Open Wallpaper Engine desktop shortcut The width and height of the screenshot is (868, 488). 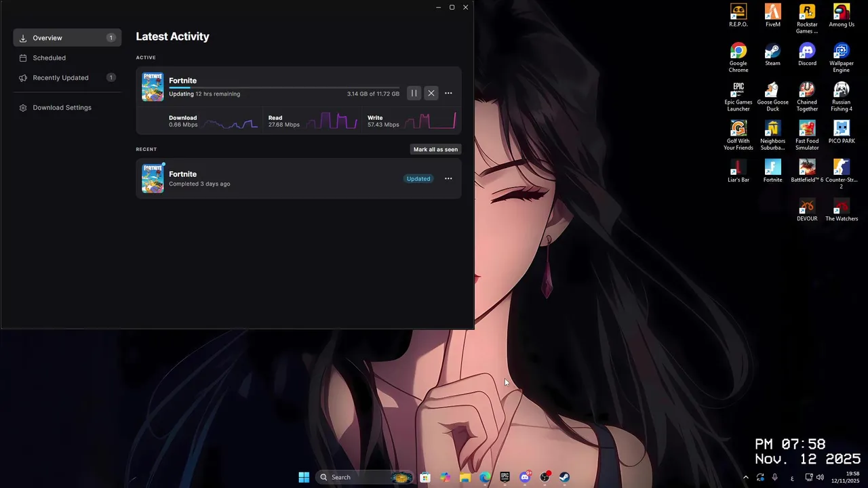point(842,58)
